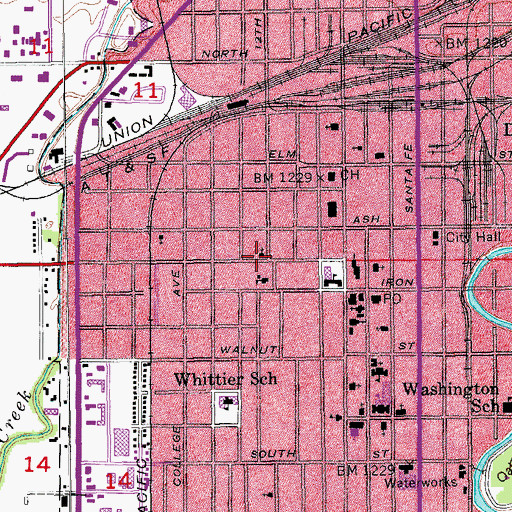Screen dimensions: 512x512
Task: Click the red center crosshair marker
Action: pyautogui.click(x=256, y=256)
